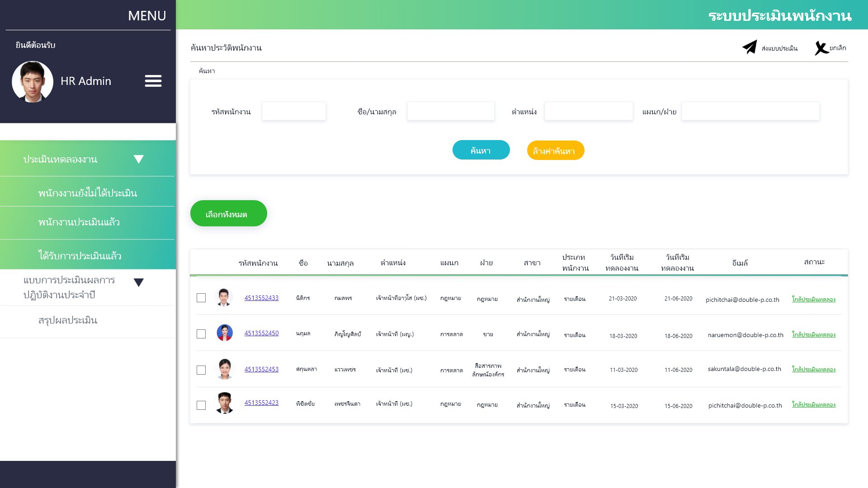Screen dimensions: 868x488
Task: Click the ระบบประเมินพนักงาน header title
Action: [x=780, y=15]
